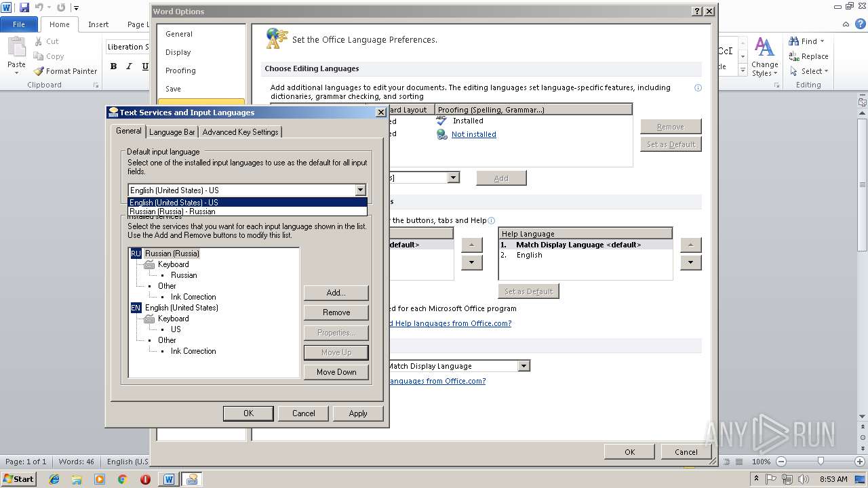This screenshot has height=488, width=868.
Task: Open the Clipboard group dialog launcher
Action: click(x=96, y=85)
